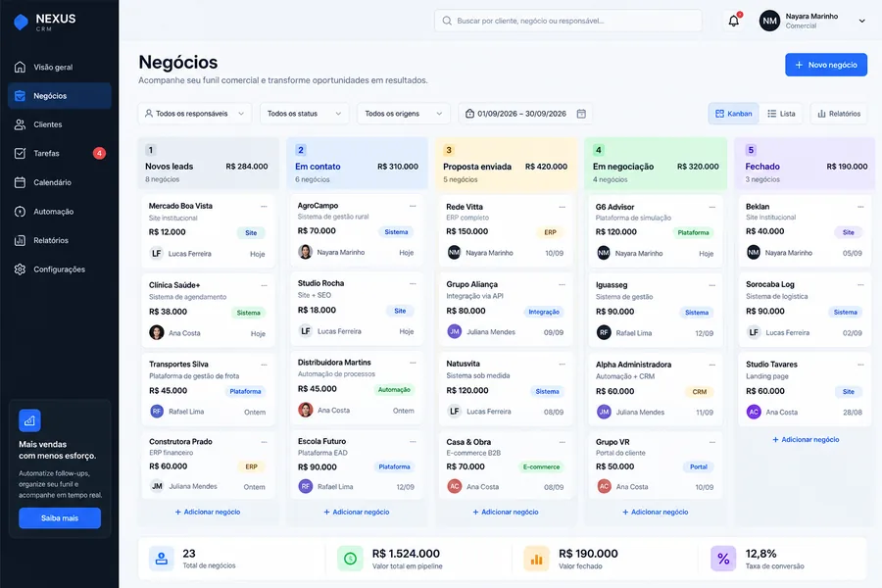The height and width of the screenshot is (588, 882).
Task: Open the Transportes Silva deal card
Action: coord(208,388)
